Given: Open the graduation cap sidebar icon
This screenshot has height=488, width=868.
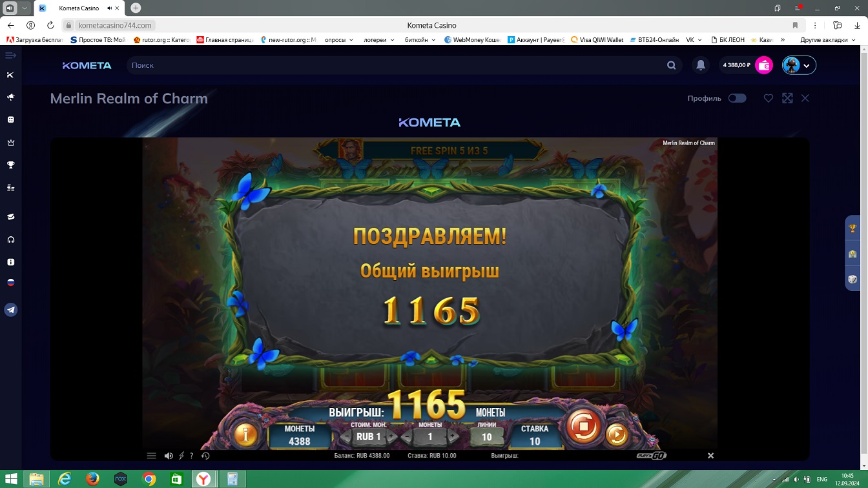Looking at the screenshot, I should point(10,217).
